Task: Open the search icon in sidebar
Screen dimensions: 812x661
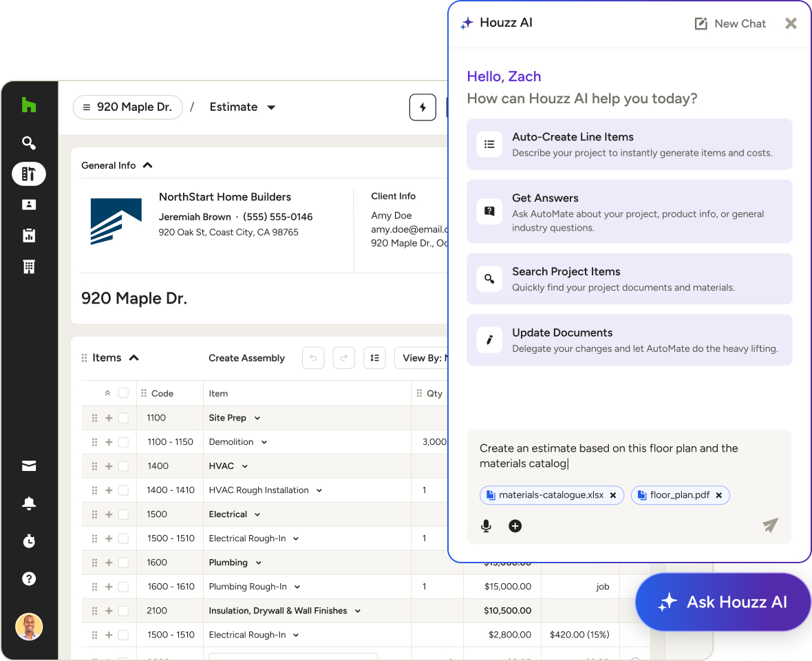Action: pos(29,143)
